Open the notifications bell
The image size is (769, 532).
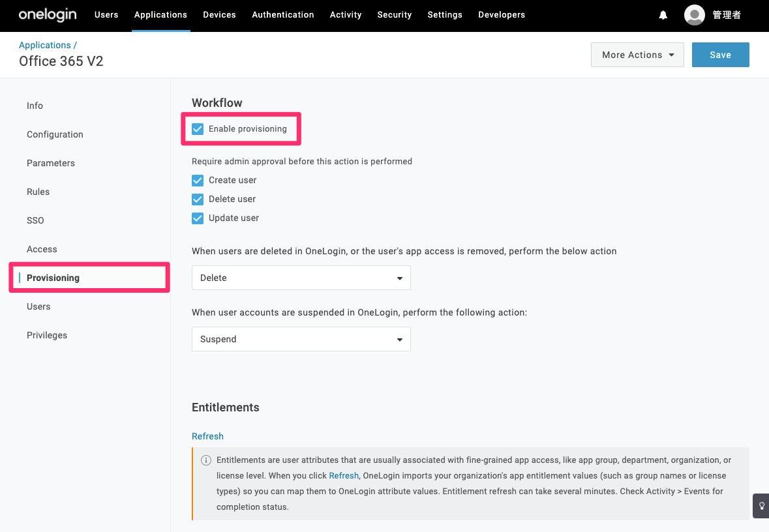(x=663, y=15)
